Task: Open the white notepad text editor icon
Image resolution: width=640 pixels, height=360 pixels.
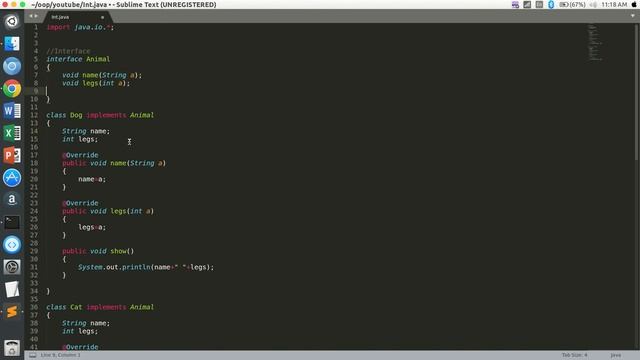Action: pos(12,289)
